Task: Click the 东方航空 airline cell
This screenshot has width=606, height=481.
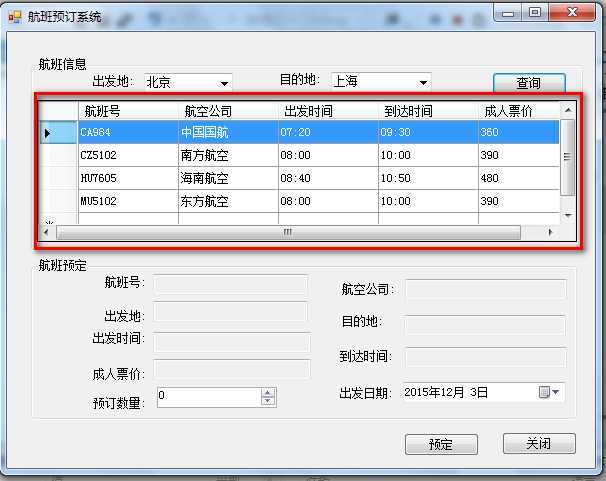Action: pyautogui.click(x=228, y=201)
